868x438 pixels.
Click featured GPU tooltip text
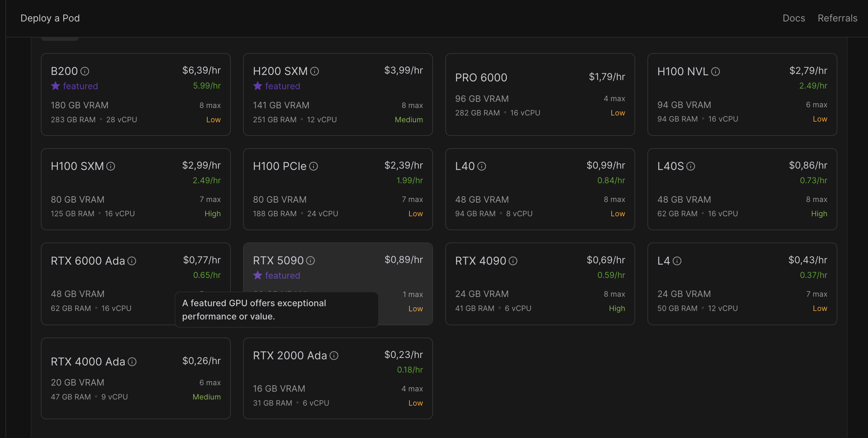[x=254, y=310]
